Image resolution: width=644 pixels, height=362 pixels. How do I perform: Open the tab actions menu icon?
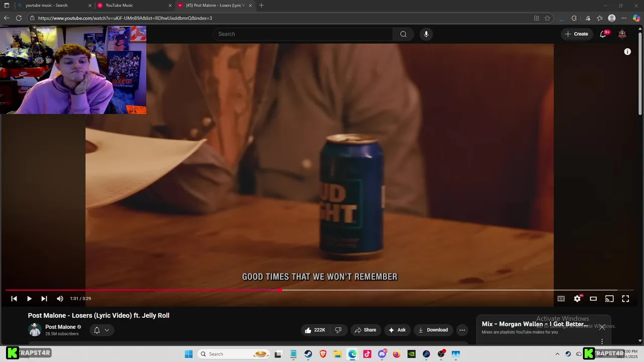pyautogui.click(x=7, y=6)
